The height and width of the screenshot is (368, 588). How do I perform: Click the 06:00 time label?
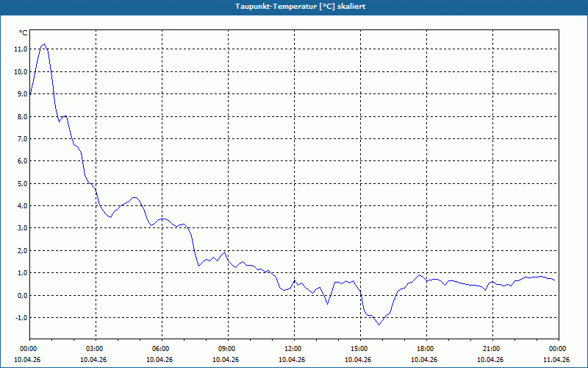(162, 349)
